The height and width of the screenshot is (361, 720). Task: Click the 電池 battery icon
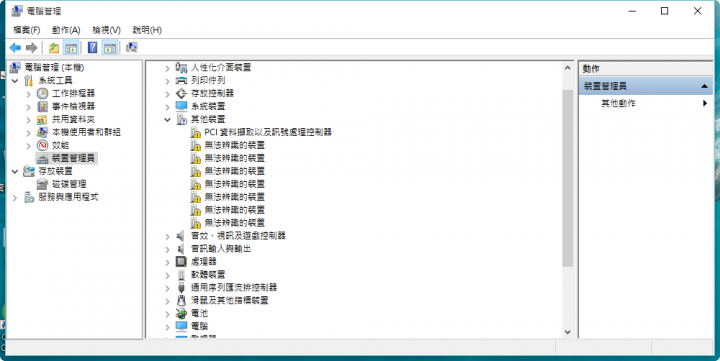click(181, 313)
